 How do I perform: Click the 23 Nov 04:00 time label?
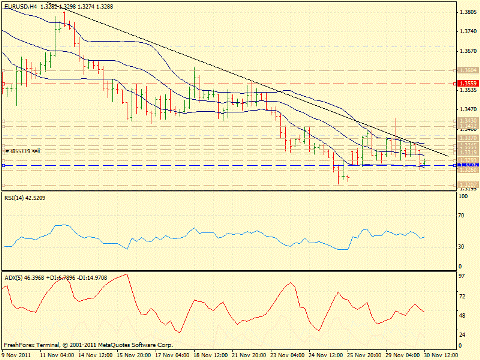coord(287,355)
